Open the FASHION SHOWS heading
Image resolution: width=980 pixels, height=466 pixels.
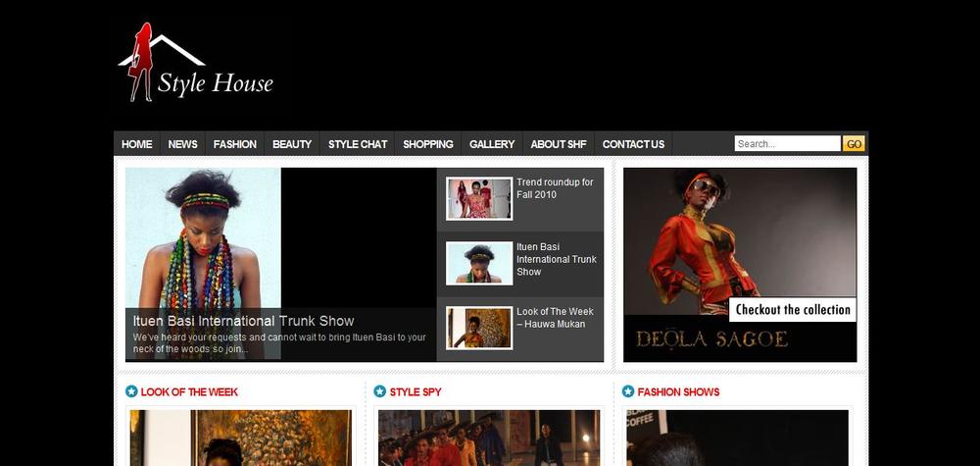[678, 392]
